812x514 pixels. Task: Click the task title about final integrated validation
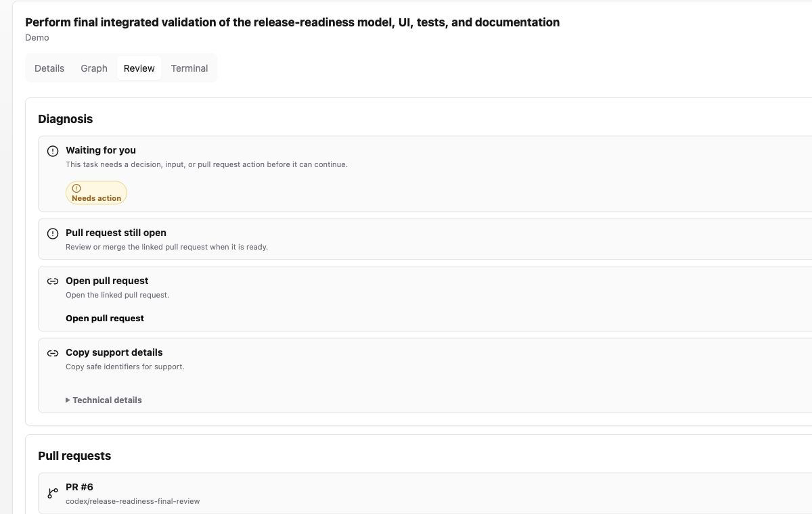click(x=292, y=22)
